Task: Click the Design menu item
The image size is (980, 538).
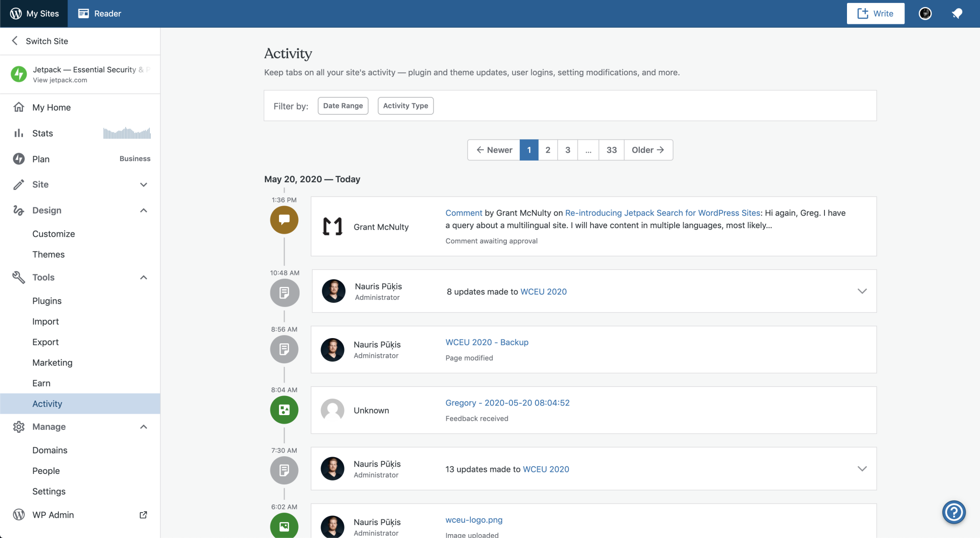Action: coord(46,210)
